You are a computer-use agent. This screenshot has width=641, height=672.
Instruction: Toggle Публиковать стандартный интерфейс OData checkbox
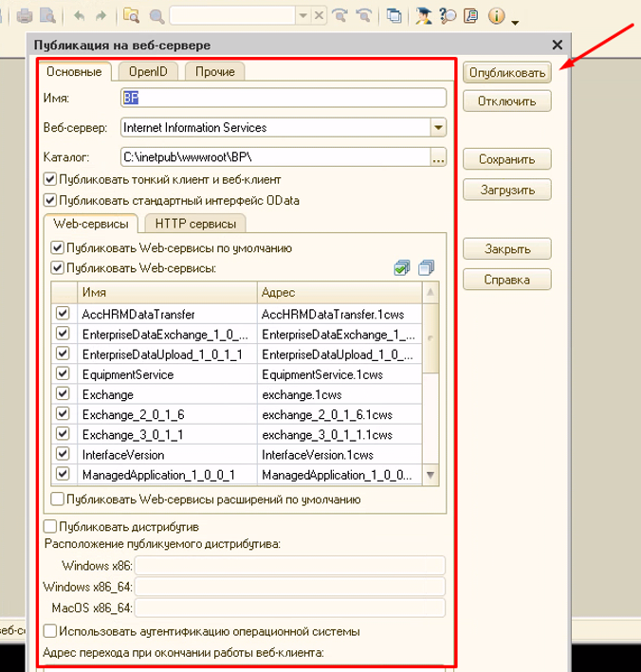(50, 200)
